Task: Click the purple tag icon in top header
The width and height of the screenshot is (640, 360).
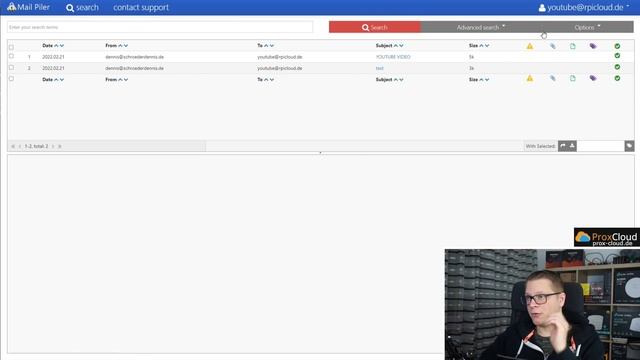Action: pyautogui.click(x=593, y=46)
